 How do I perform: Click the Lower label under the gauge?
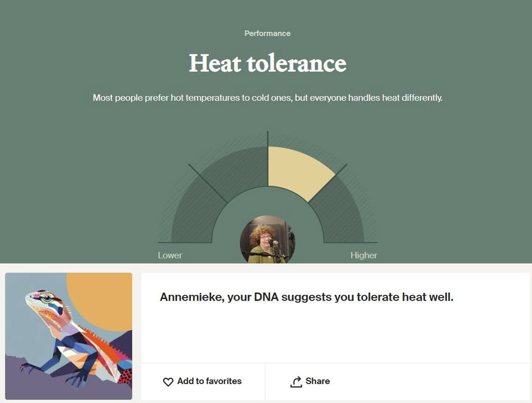[x=170, y=255]
